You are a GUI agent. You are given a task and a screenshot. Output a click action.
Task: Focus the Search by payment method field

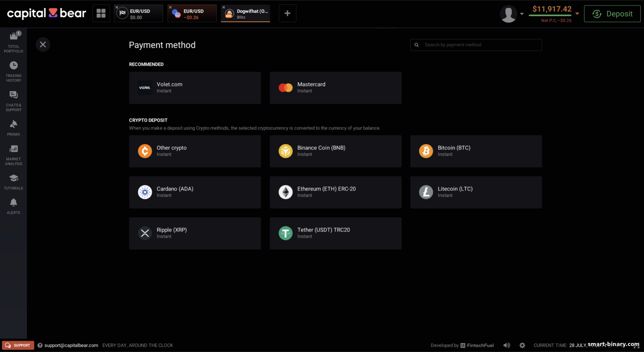coord(476,45)
